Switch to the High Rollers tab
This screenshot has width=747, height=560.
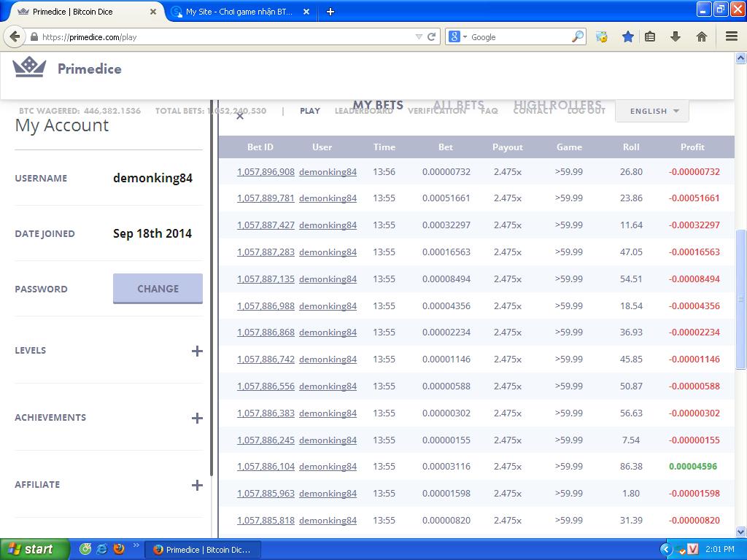point(557,105)
